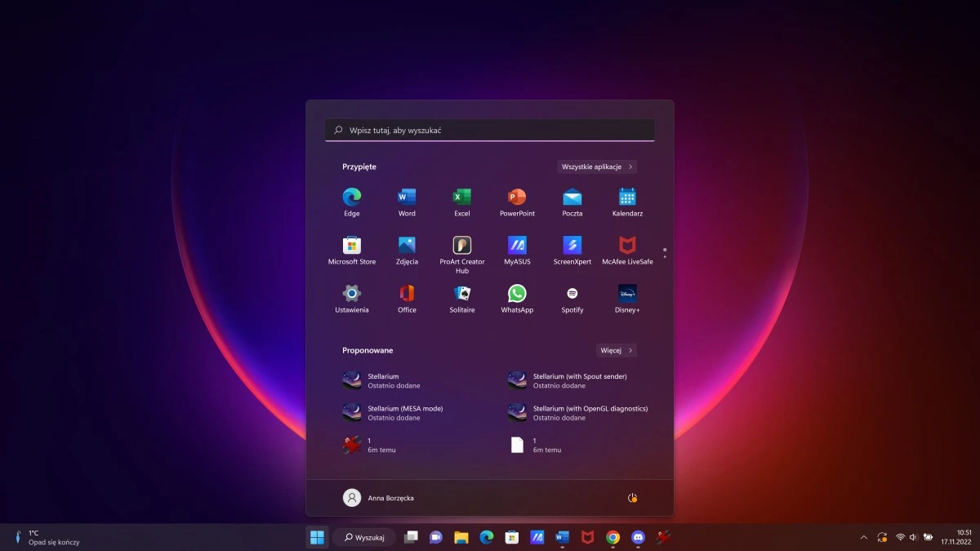Expand the Wszystkie aplikacje list

coord(596,166)
